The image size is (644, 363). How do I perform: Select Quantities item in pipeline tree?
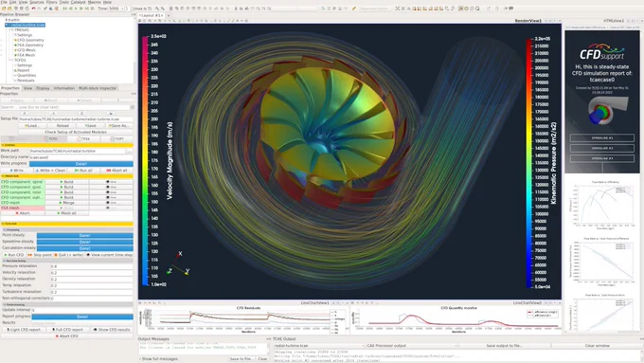click(x=26, y=75)
